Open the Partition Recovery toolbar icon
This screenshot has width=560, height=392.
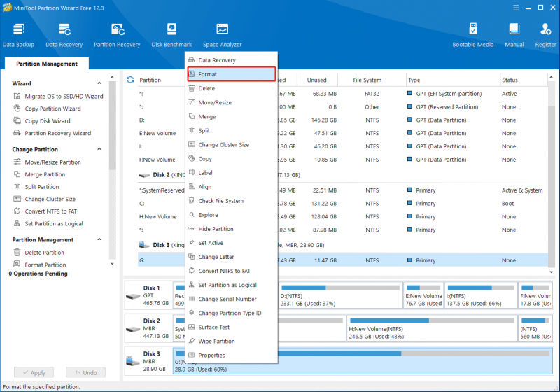[x=117, y=35]
